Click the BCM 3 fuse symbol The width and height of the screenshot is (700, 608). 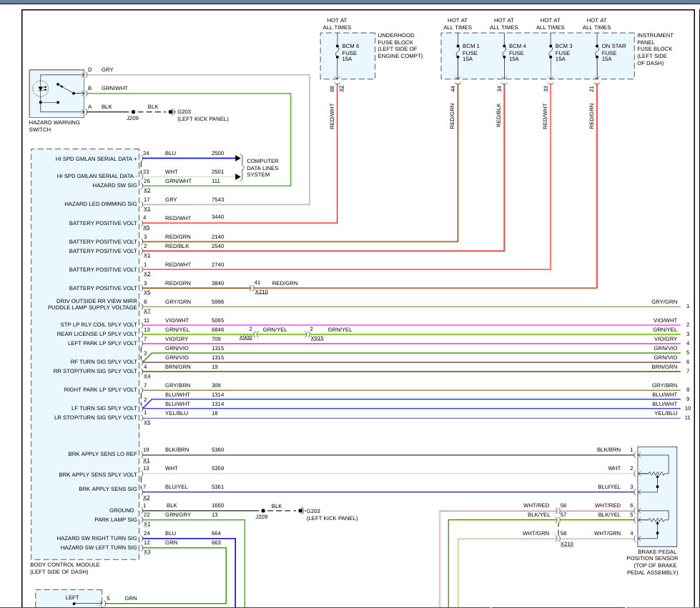point(551,53)
